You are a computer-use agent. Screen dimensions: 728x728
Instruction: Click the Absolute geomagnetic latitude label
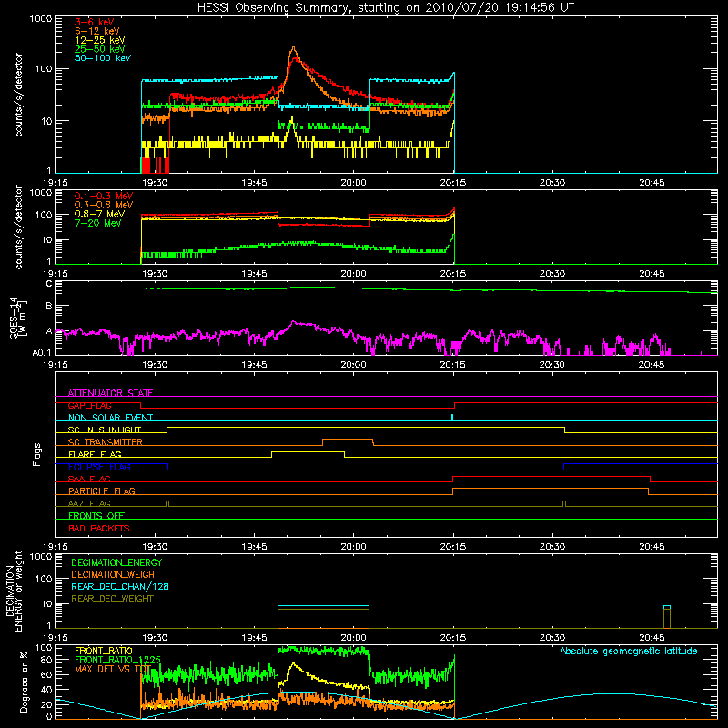click(629, 651)
